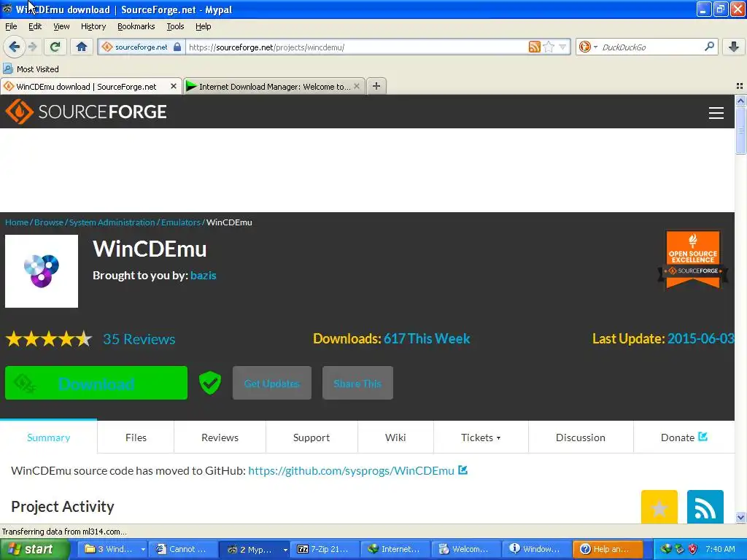
Task: Click the red shield system tray icon
Action: [x=693, y=549]
